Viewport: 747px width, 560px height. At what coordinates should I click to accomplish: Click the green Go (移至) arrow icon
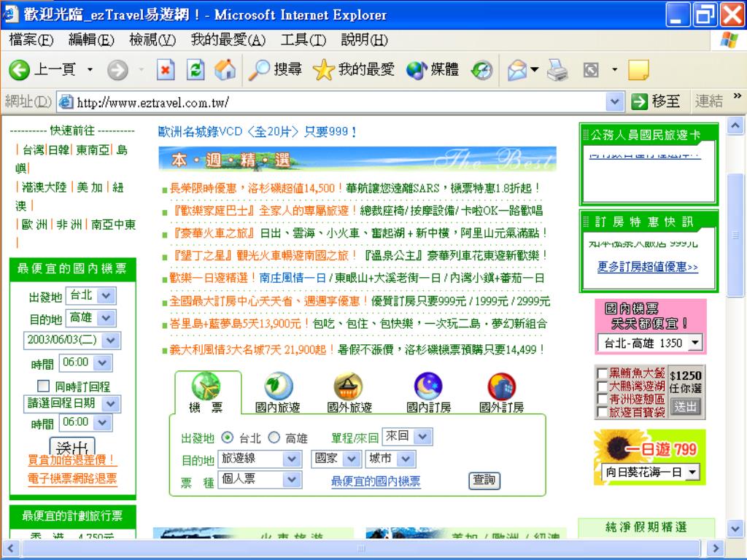click(x=639, y=101)
